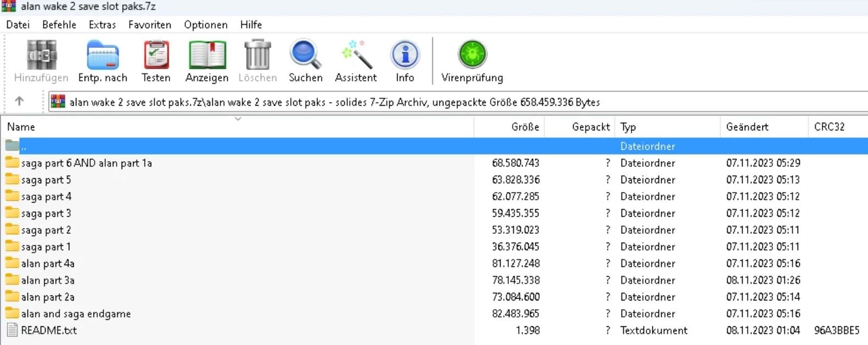Select the 'saga part 3' row name
868x345 pixels.
pyautogui.click(x=46, y=213)
